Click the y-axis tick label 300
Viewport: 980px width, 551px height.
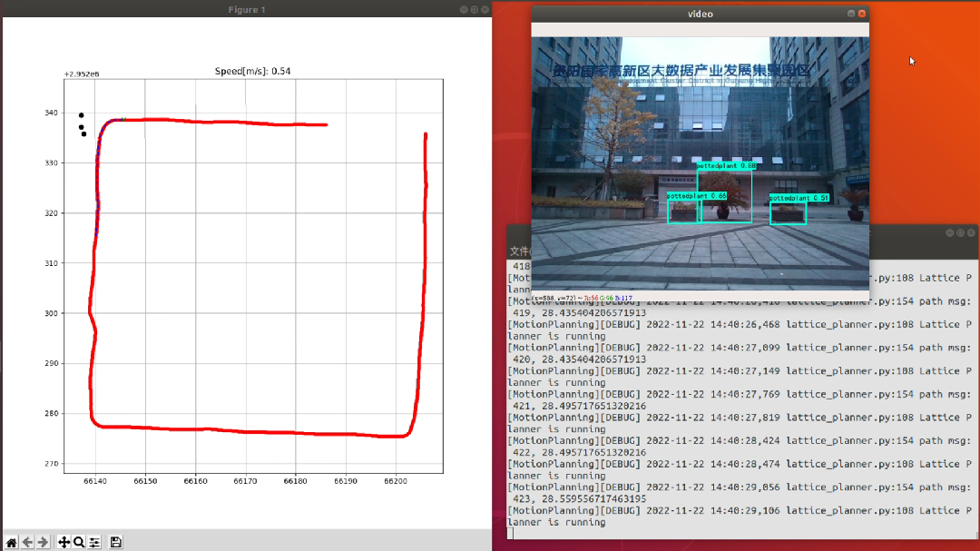pyautogui.click(x=51, y=313)
